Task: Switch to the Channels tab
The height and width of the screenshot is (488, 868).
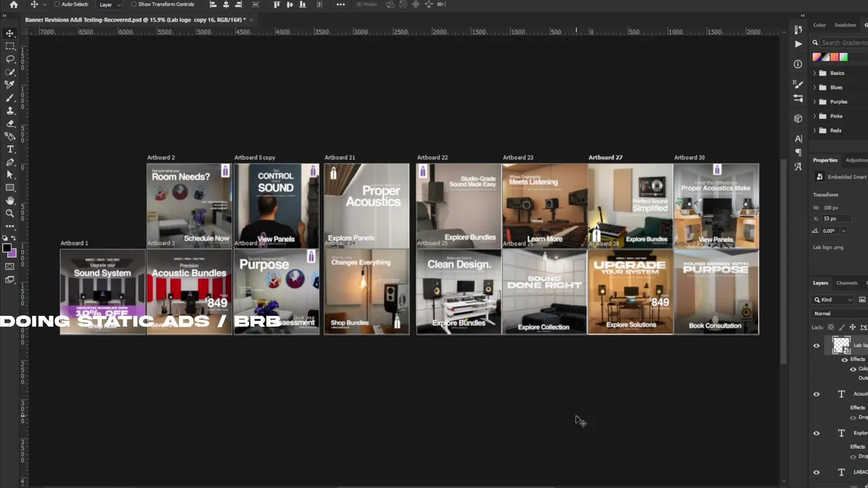Action: pyautogui.click(x=846, y=283)
